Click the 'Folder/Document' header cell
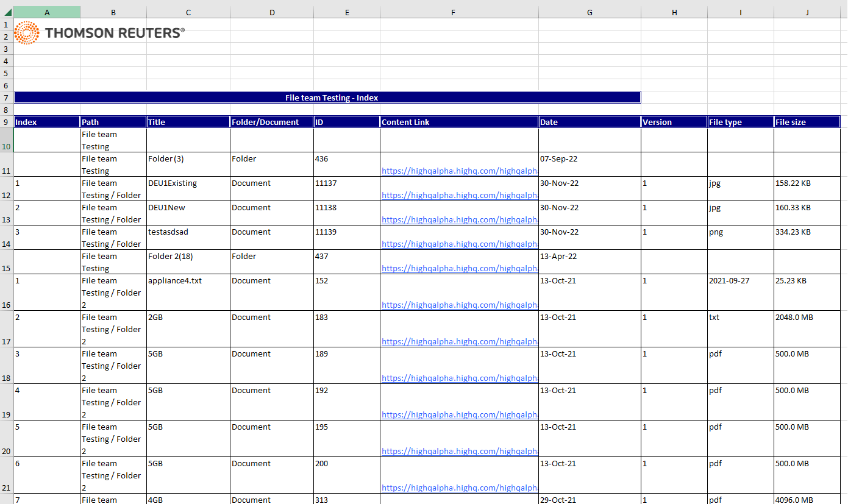The image size is (848, 504). coord(272,122)
